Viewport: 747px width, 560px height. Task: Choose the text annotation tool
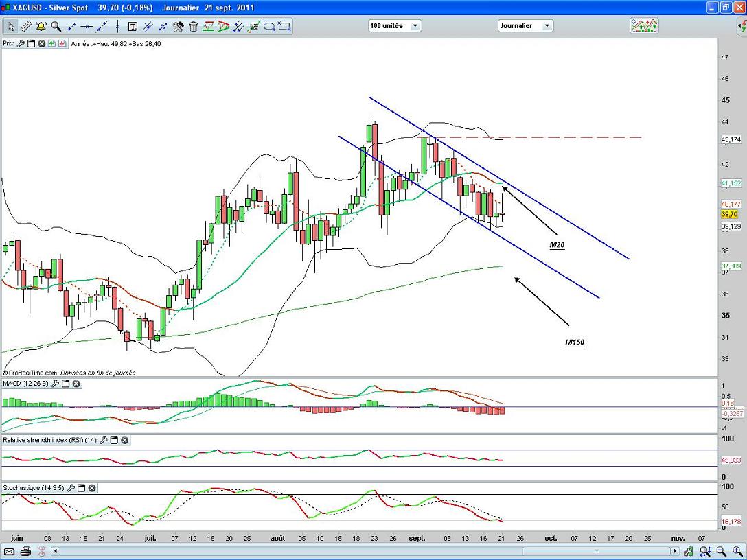click(x=133, y=27)
